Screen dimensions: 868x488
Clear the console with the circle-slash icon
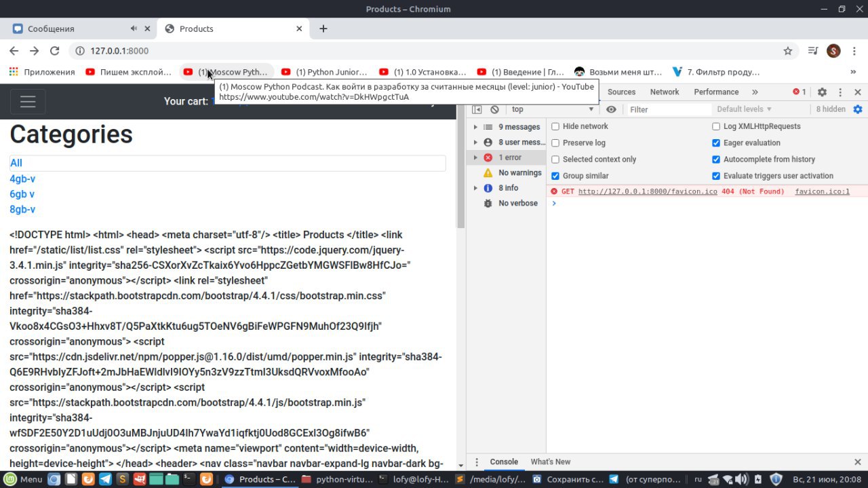(495, 109)
